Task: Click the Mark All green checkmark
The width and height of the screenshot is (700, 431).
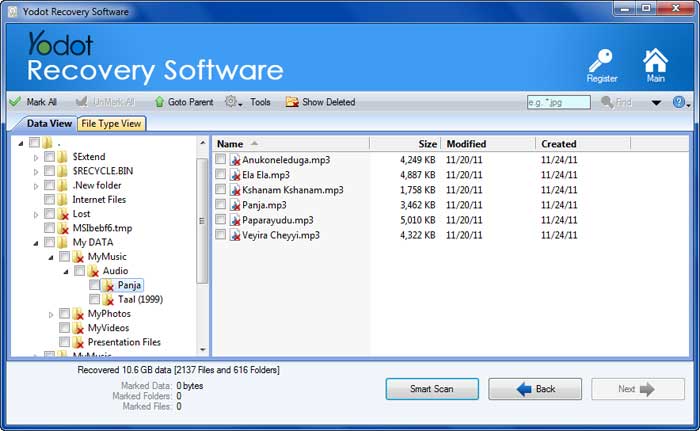Action: pos(15,102)
